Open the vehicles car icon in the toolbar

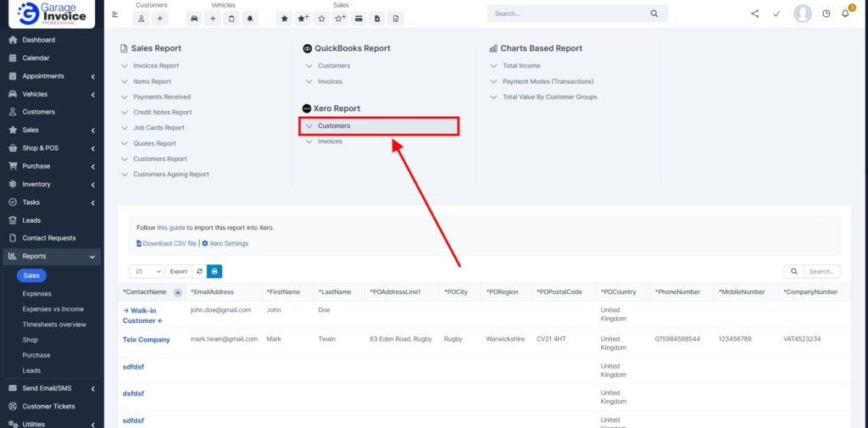(194, 19)
